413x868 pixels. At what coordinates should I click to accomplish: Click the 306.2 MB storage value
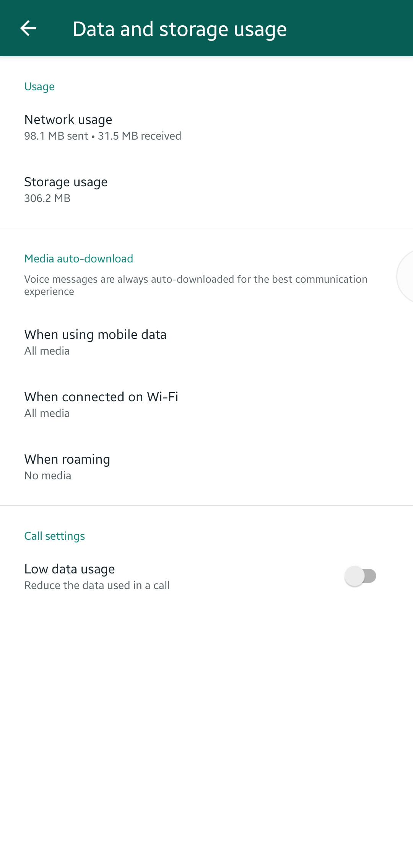(x=47, y=198)
